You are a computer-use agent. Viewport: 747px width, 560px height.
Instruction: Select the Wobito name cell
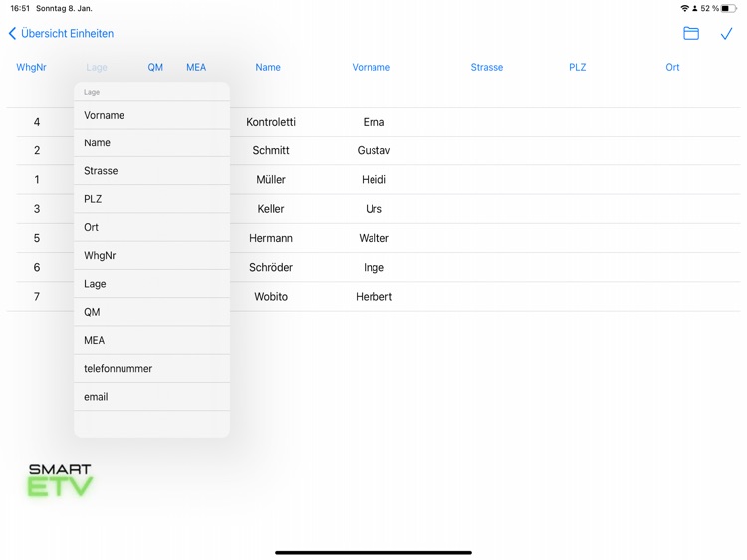tap(271, 297)
